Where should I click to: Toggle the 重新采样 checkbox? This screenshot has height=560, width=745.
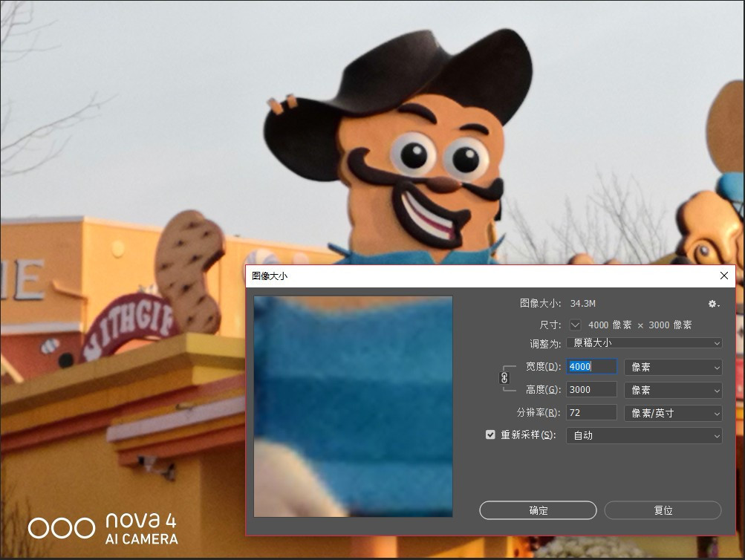(490, 434)
